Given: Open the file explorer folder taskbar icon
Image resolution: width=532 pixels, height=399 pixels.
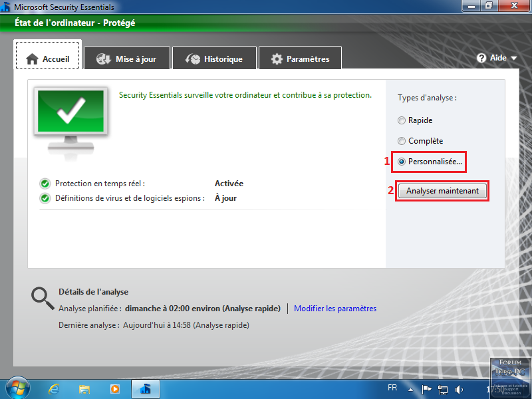Looking at the screenshot, I should 84,389.
